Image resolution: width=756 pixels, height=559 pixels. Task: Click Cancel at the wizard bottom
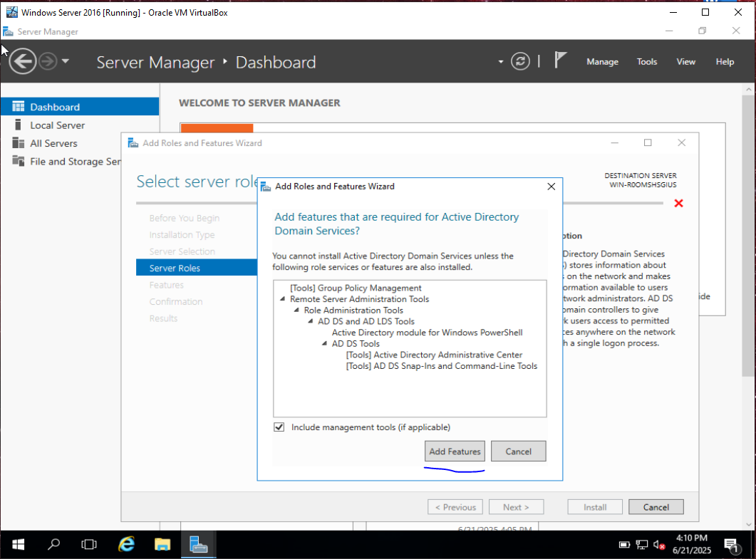point(656,507)
